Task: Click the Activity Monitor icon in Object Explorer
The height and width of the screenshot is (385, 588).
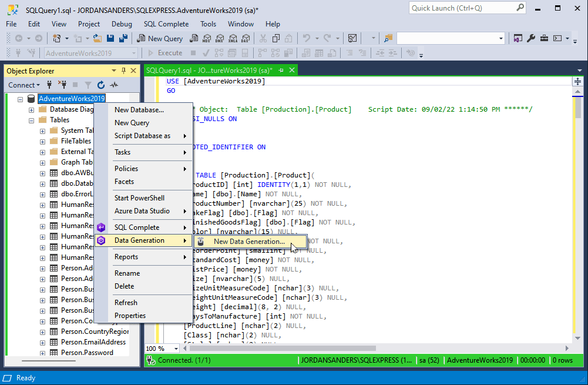Action: click(x=114, y=85)
